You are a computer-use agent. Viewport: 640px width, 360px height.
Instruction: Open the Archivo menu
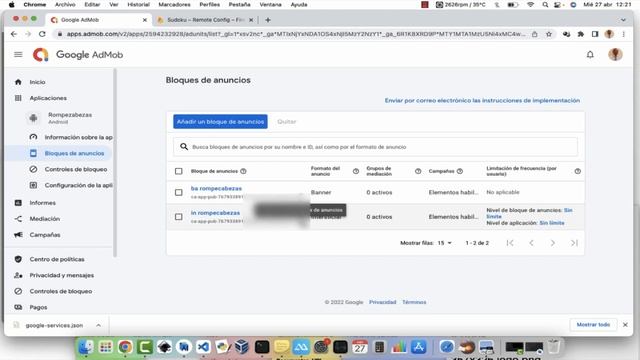tap(65, 4)
